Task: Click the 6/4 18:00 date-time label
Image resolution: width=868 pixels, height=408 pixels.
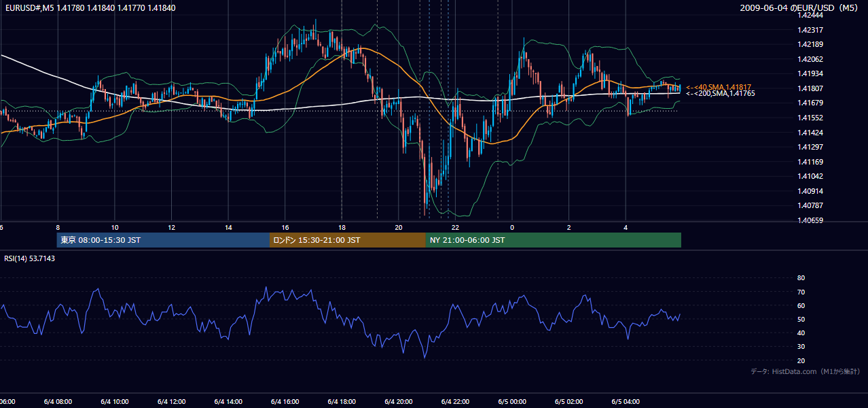Action: click(x=342, y=401)
